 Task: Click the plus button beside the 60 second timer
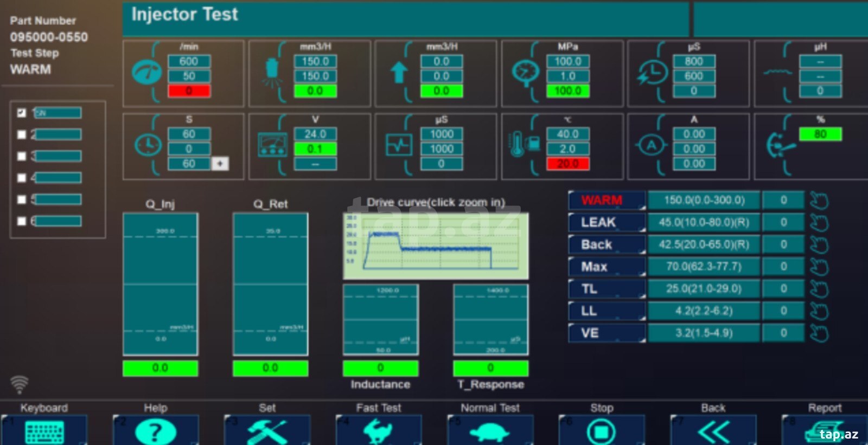[x=220, y=163]
